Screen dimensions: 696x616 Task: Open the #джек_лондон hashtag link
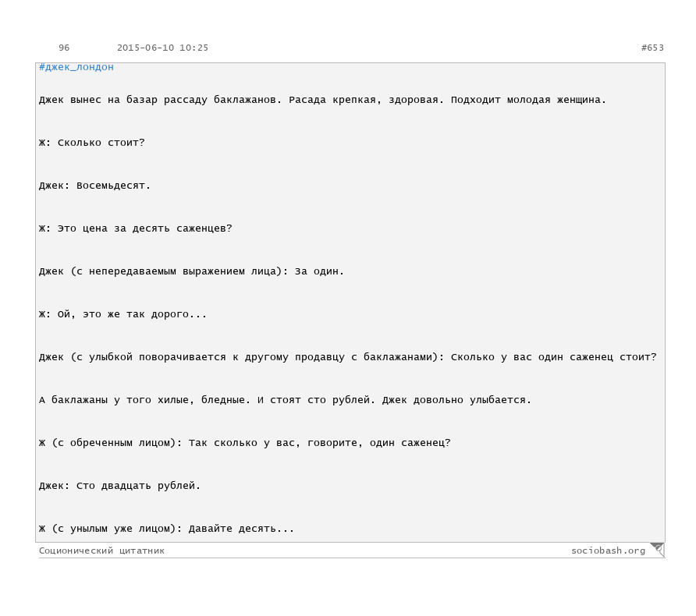point(76,67)
